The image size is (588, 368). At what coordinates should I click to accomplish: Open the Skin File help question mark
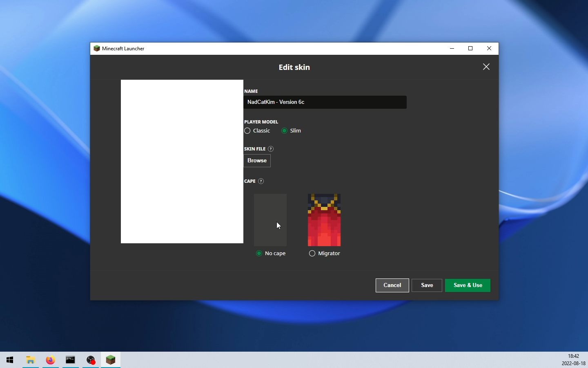click(x=271, y=149)
